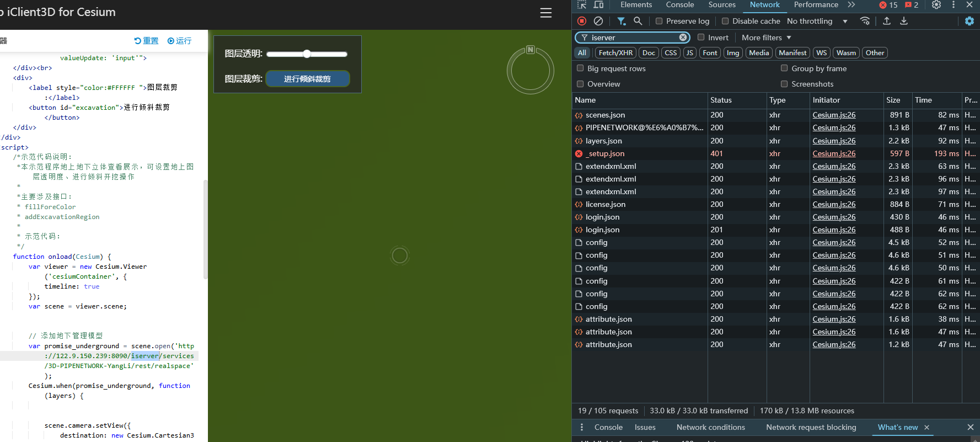Open Cesium.js:26 initiator of scenes.json
This screenshot has height=442, width=980.
834,115
